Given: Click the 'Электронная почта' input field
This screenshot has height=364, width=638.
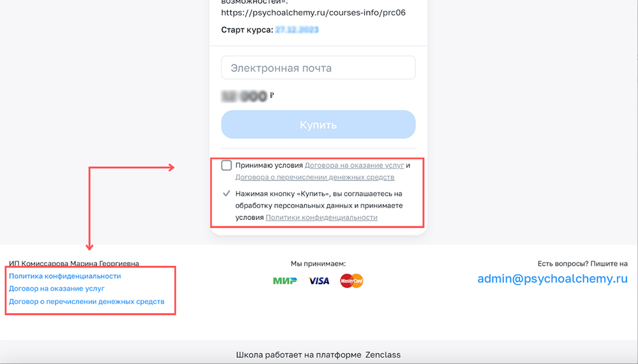Looking at the screenshot, I should [318, 68].
